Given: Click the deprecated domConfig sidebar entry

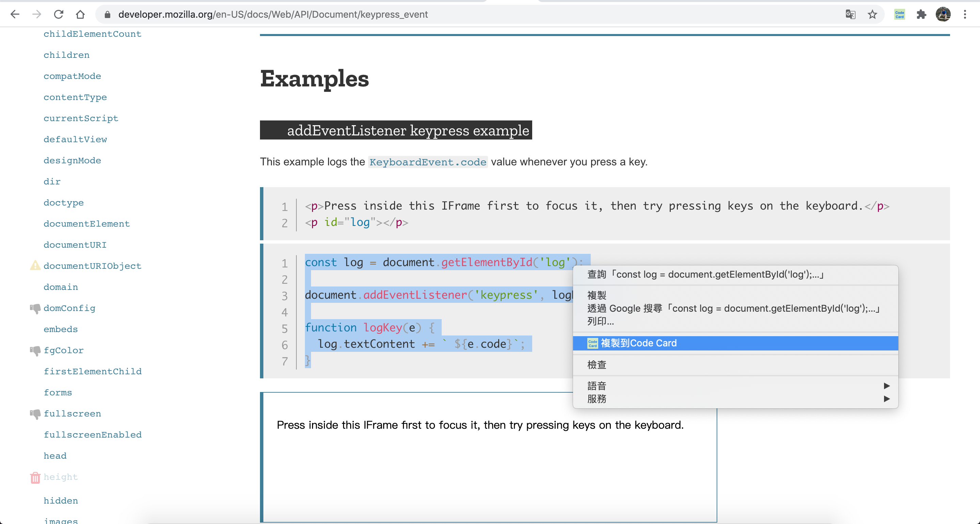Looking at the screenshot, I should coord(69,308).
